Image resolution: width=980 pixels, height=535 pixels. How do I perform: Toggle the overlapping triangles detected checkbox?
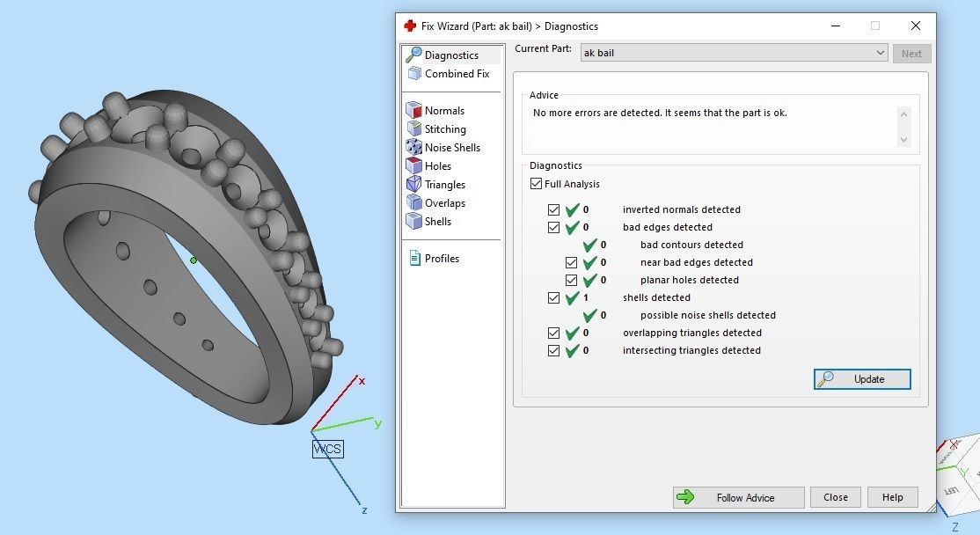pyautogui.click(x=553, y=333)
